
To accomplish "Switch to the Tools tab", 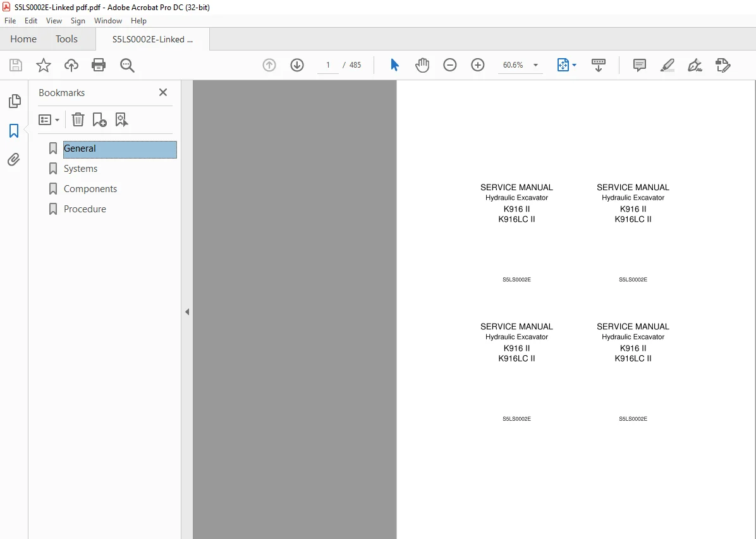I will pos(66,39).
